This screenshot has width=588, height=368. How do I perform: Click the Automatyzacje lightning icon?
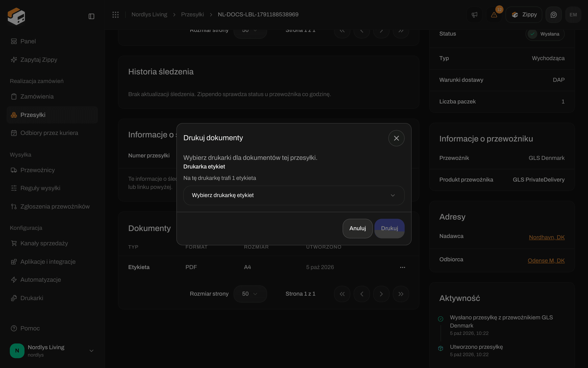pyautogui.click(x=14, y=280)
